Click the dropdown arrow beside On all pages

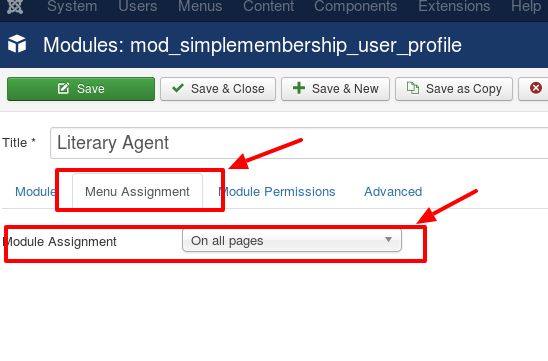388,240
